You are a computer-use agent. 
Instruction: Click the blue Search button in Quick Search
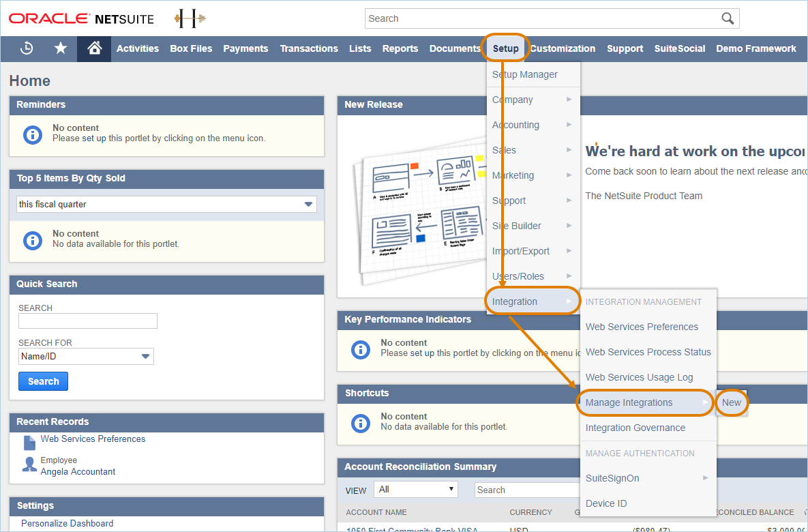pyautogui.click(x=43, y=381)
